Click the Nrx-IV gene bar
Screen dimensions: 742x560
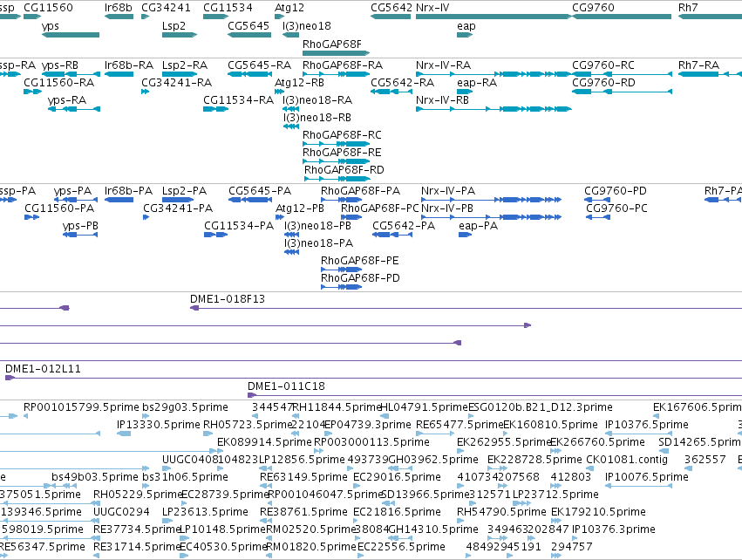click(494, 17)
